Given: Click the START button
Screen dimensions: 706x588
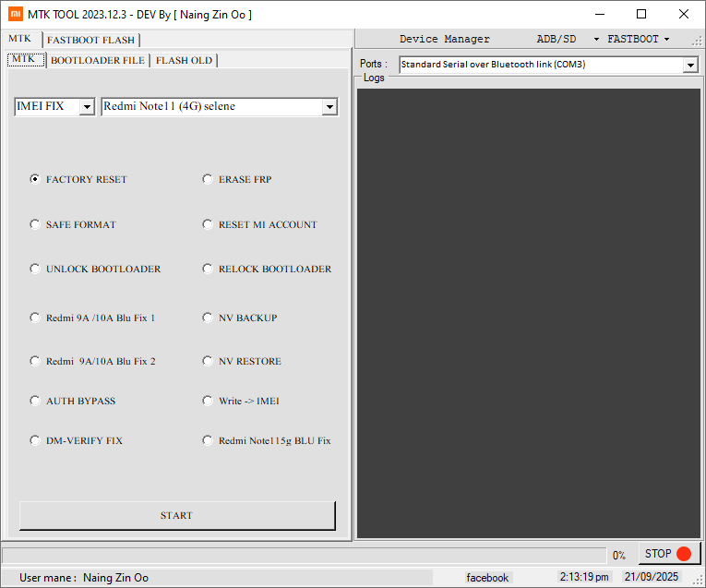Looking at the screenshot, I should coord(176,515).
